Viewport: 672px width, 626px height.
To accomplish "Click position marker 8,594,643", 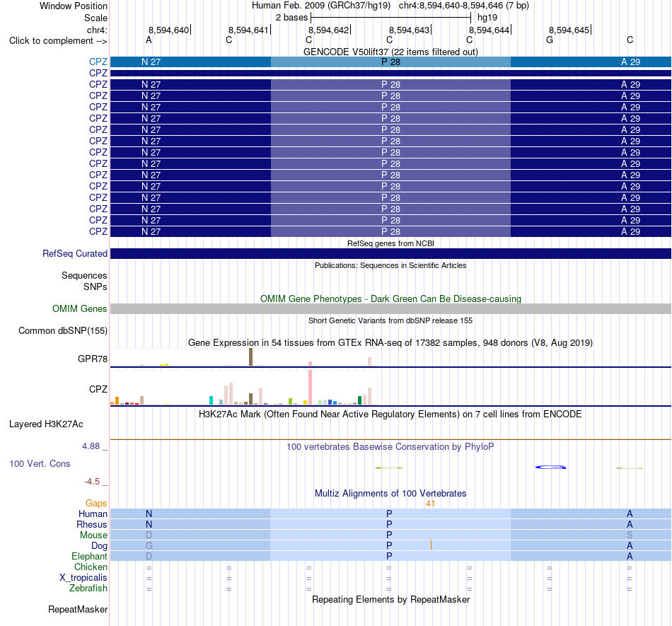I will [x=409, y=30].
